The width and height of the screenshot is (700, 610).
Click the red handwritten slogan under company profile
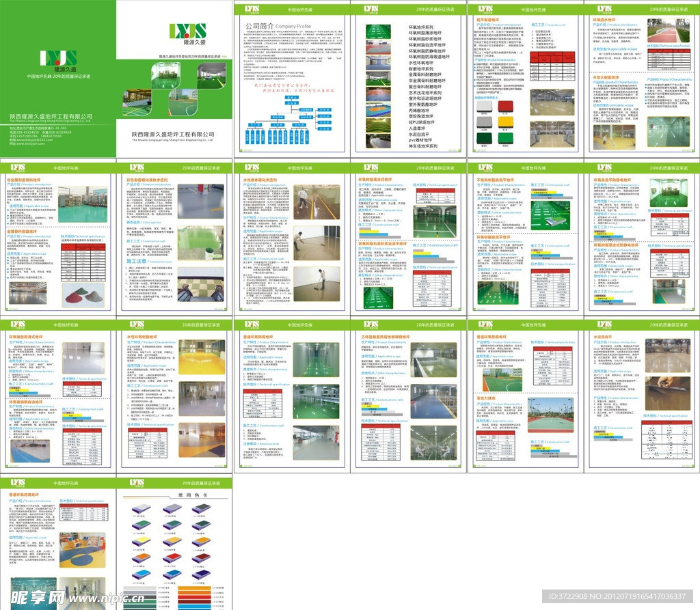pyautogui.click(x=294, y=87)
